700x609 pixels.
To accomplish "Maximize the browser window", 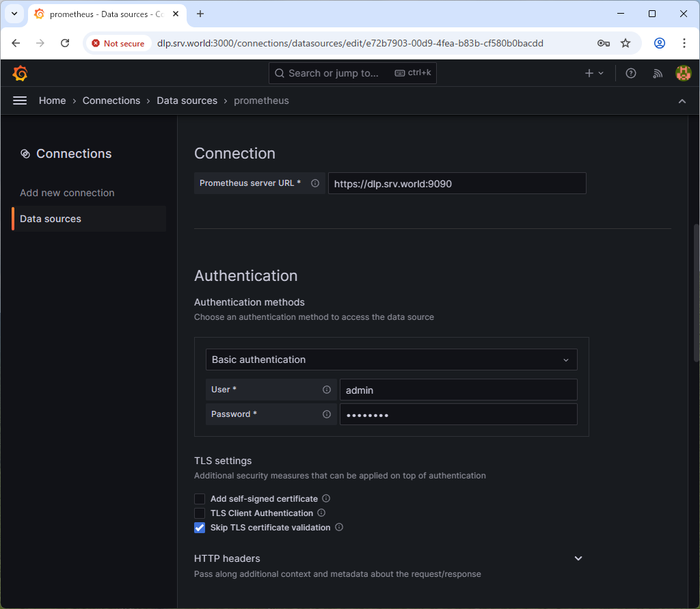I will (x=651, y=14).
